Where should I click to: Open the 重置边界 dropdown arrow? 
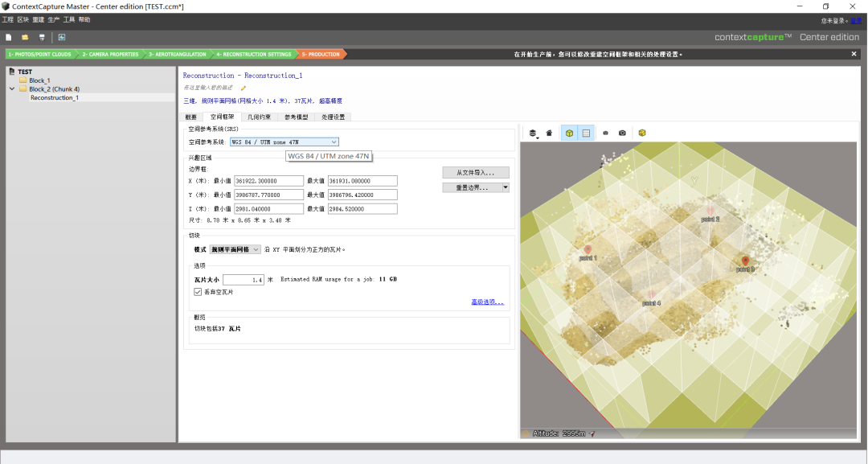click(x=506, y=187)
